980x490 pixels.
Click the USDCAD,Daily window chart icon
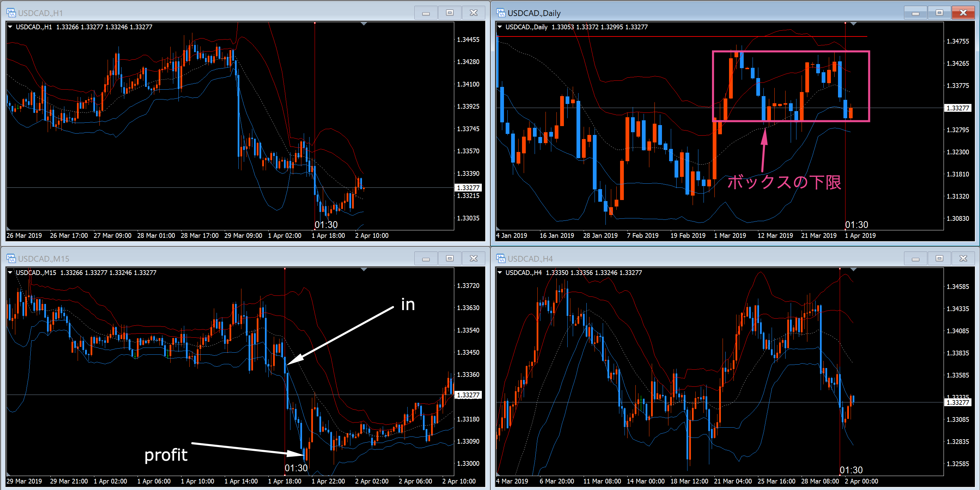pos(501,13)
